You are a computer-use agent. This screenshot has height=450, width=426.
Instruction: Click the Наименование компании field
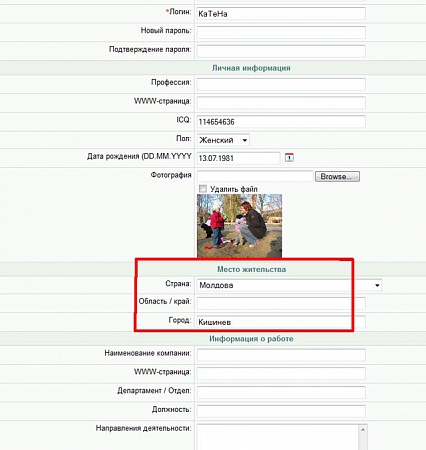(281, 355)
